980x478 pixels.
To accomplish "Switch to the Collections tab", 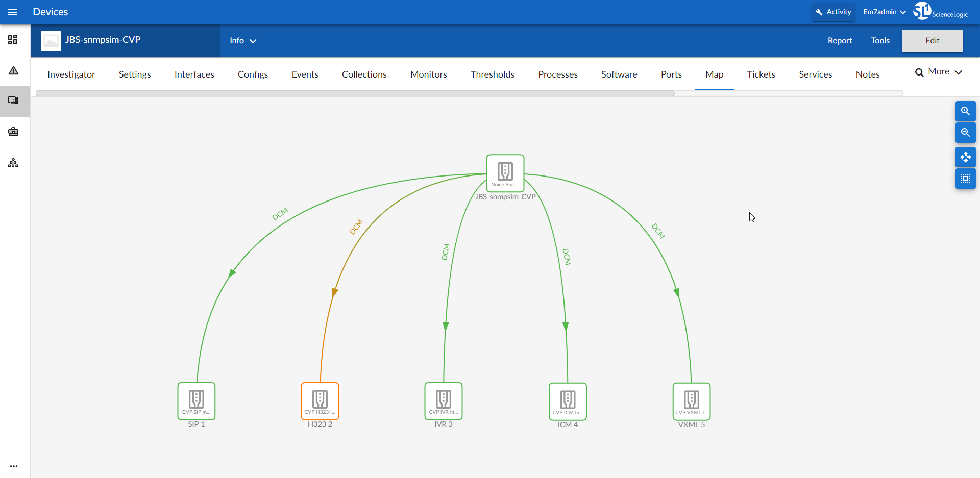I will (x=364, y=74).
